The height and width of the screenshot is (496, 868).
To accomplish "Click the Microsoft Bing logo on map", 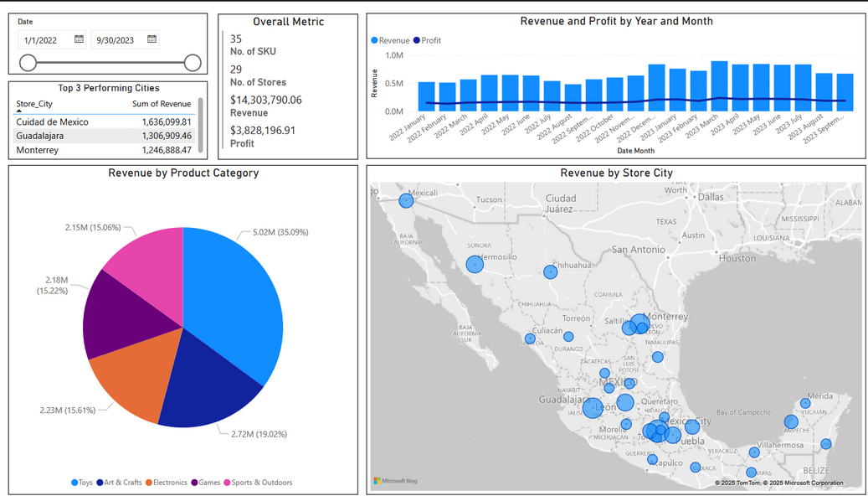I will pyautogui.click(x=395, y=481).
